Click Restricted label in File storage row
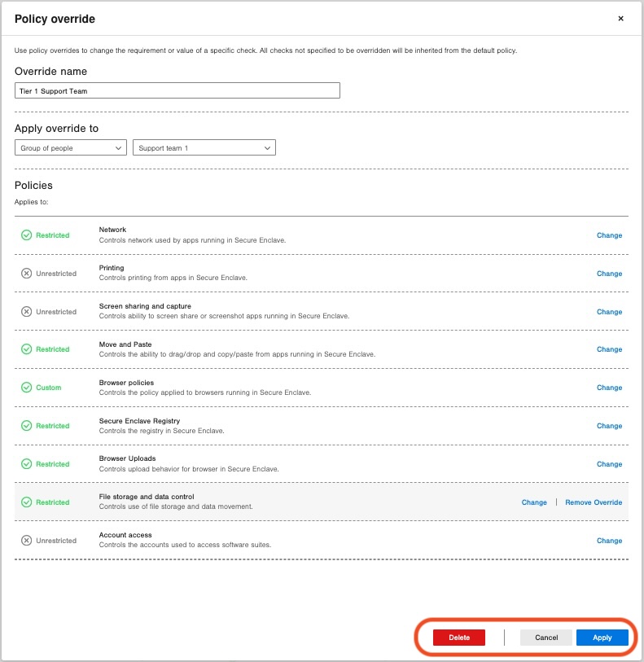Image resolution: width=644 pixels, height=662 pixels. click(x=52, y=502)
